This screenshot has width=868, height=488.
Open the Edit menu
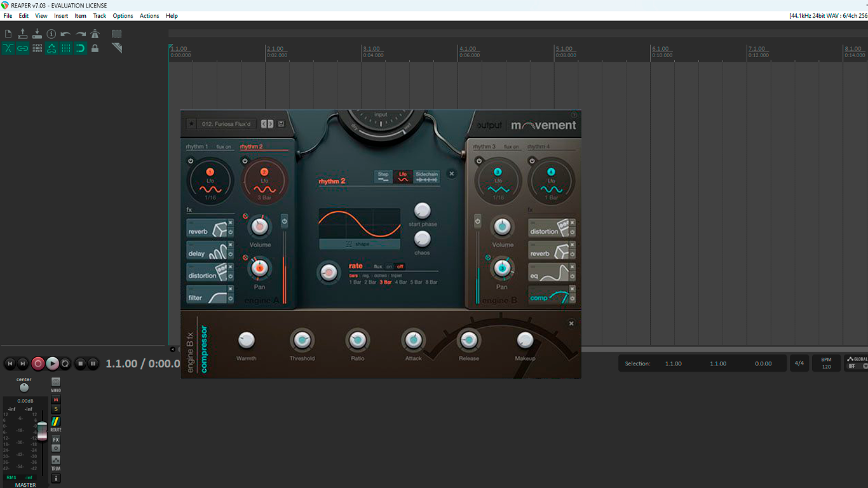24,16
